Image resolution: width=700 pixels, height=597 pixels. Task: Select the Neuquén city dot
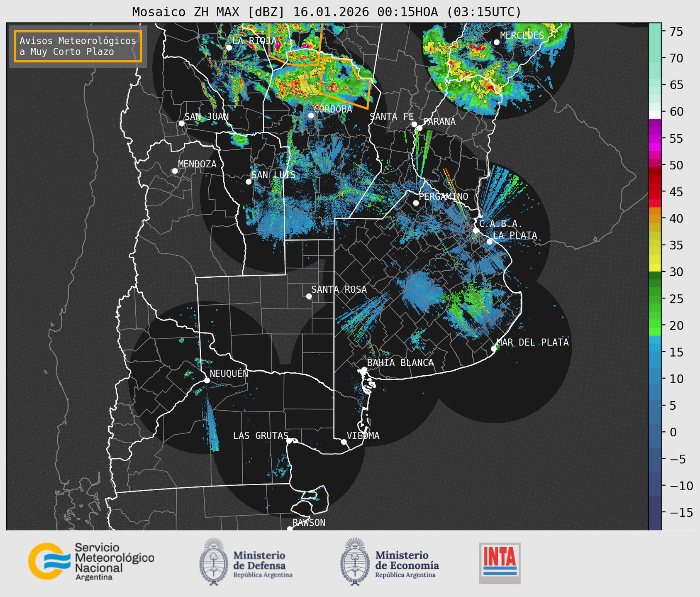[207, 380]
